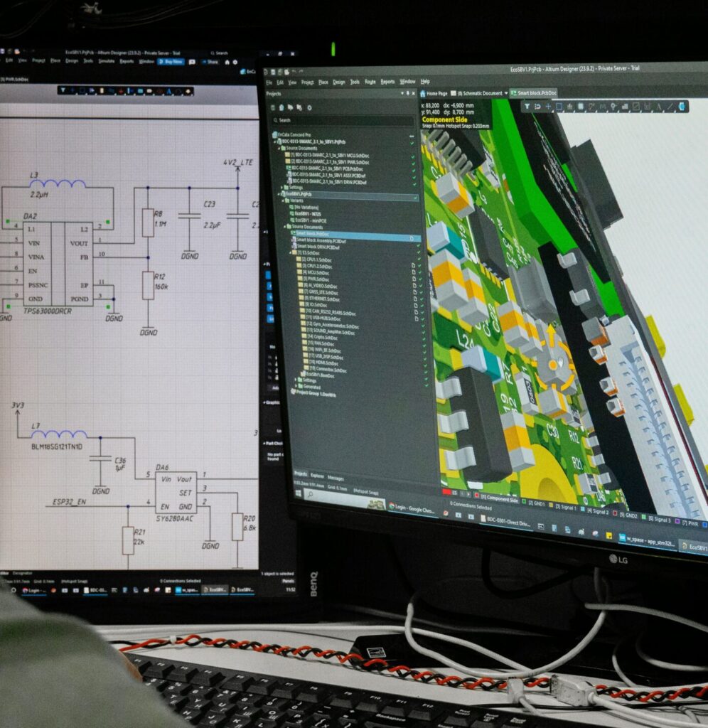708x728 pixels.
Task: Click the Share button in left window
Action: coord(210,62)
